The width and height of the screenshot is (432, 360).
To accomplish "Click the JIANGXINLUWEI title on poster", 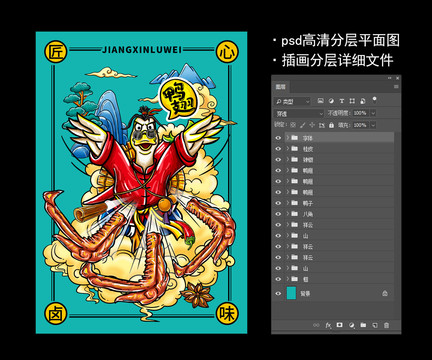I will (142, 50).
